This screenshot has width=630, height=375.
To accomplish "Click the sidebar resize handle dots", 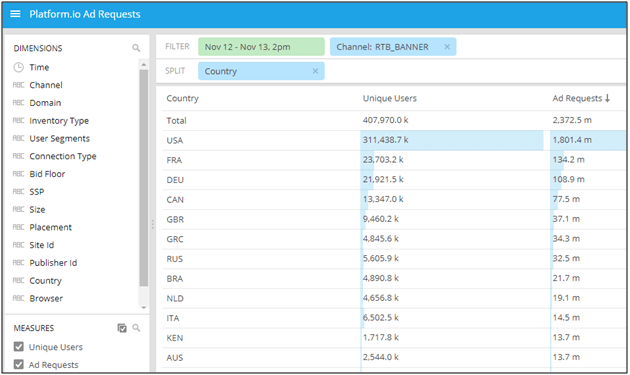I will pyautogui.click(x=152, y=224).
